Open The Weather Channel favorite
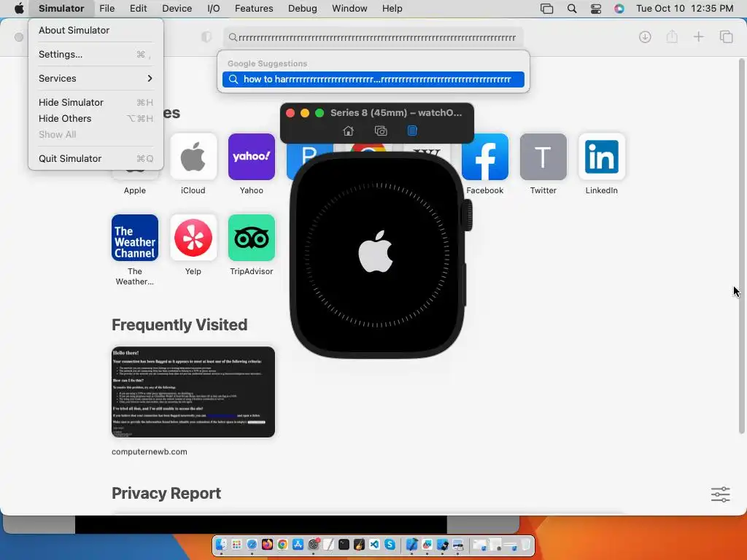747x560 pixels. [x=135, y=238]
